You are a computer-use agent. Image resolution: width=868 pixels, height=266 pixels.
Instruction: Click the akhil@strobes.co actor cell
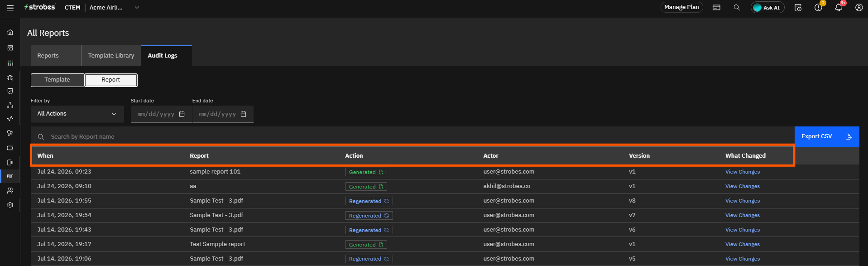[x=507, y=186]
